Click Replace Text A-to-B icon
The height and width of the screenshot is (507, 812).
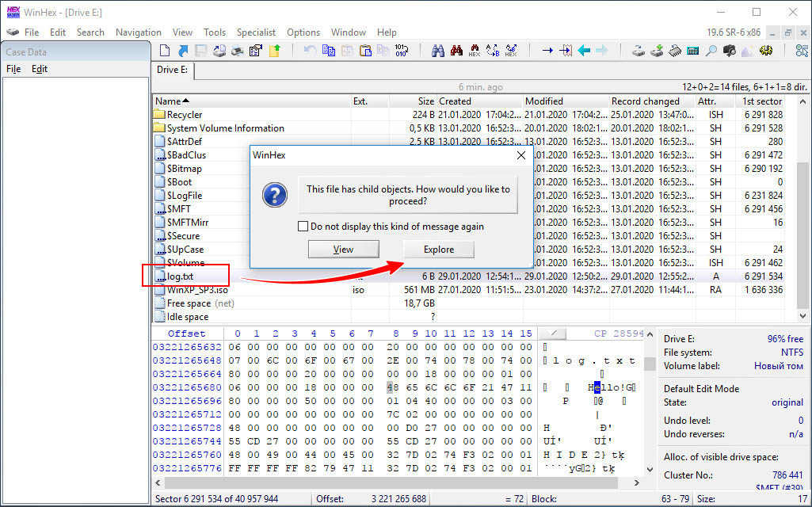pos(493,50)
